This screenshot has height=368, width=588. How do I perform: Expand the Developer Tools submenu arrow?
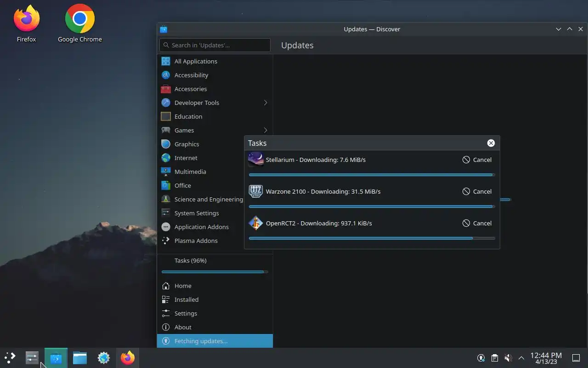(x=266, y=103)
